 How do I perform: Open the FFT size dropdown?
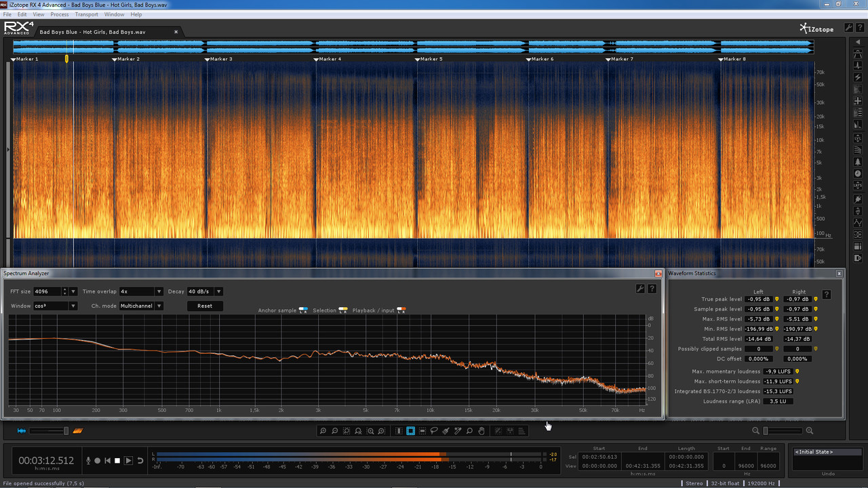pyautogui.click(x=73, y=291)
